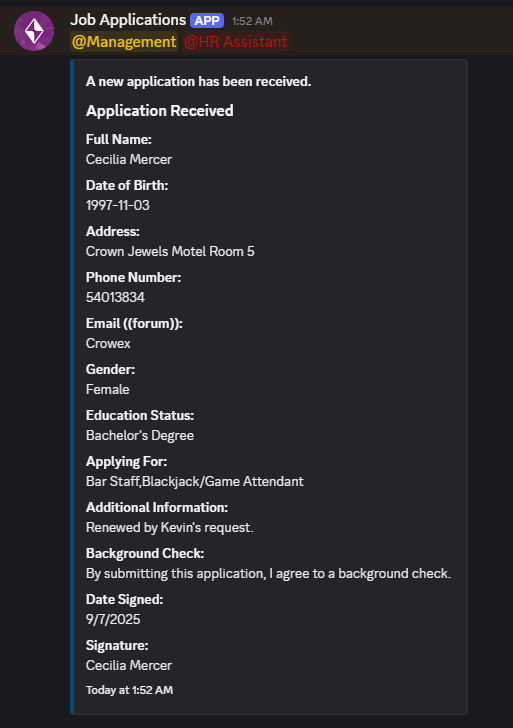Click the Gender value Female
The image size is (513, 728).
(107, 389)
